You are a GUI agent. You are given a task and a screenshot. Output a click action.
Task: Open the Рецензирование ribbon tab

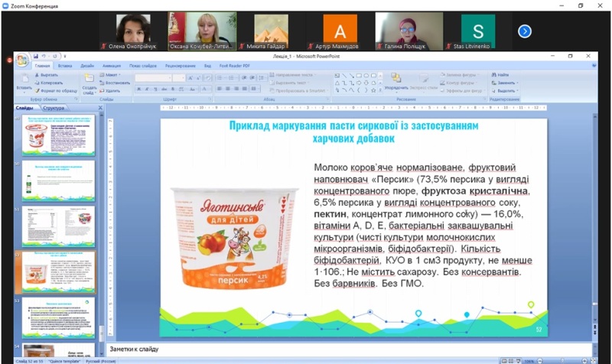181,66
